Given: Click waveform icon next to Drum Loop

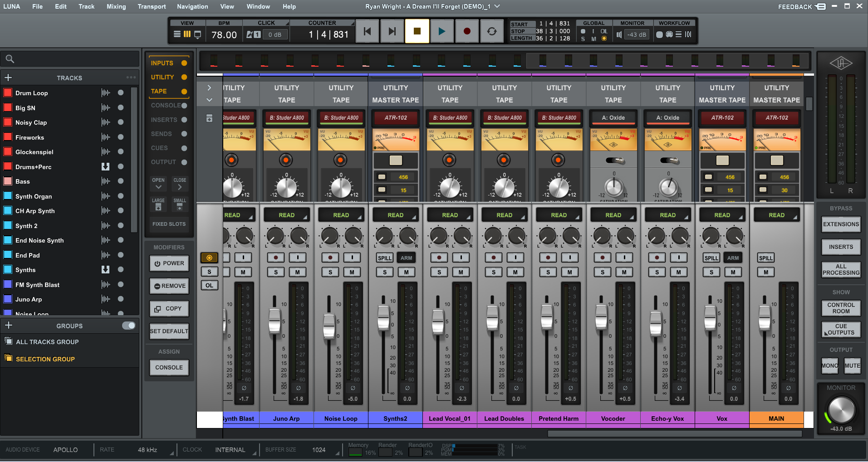Looking at the screenshot, I should (x=106, y=93).
